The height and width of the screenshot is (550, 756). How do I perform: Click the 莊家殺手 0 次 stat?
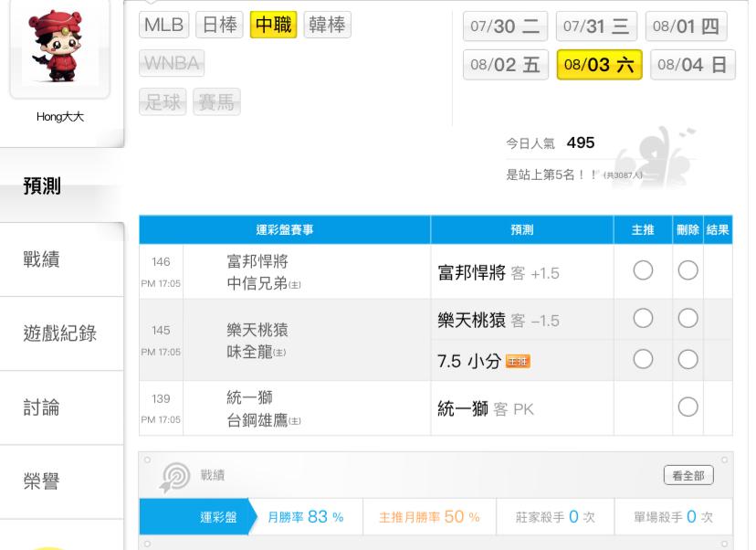555,517
